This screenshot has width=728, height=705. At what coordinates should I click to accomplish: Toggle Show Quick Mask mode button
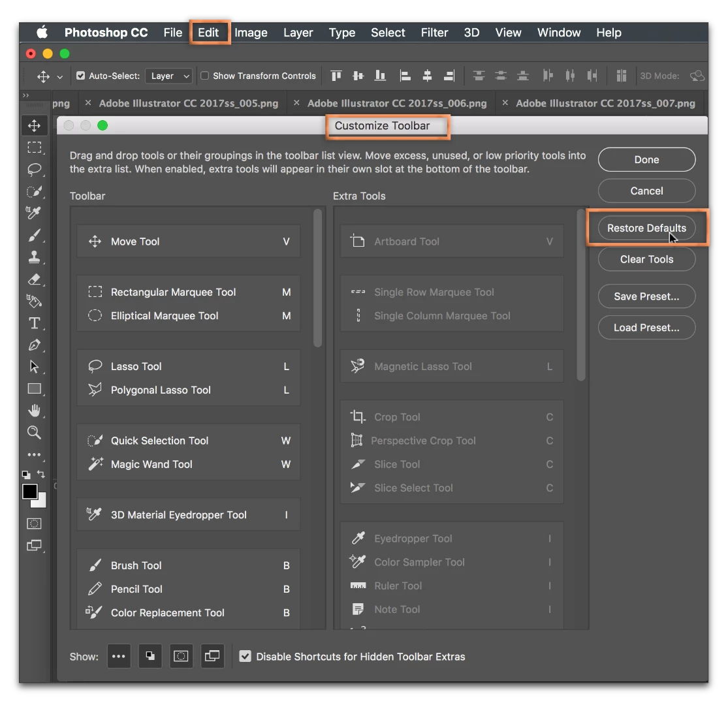pos(181,656)
